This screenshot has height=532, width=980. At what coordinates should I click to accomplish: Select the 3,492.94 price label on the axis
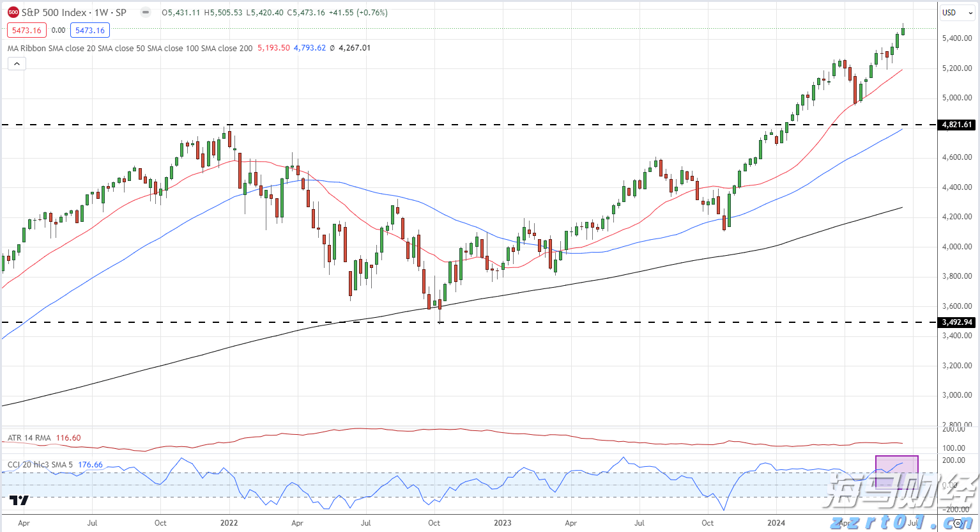[x=957, y=322]
